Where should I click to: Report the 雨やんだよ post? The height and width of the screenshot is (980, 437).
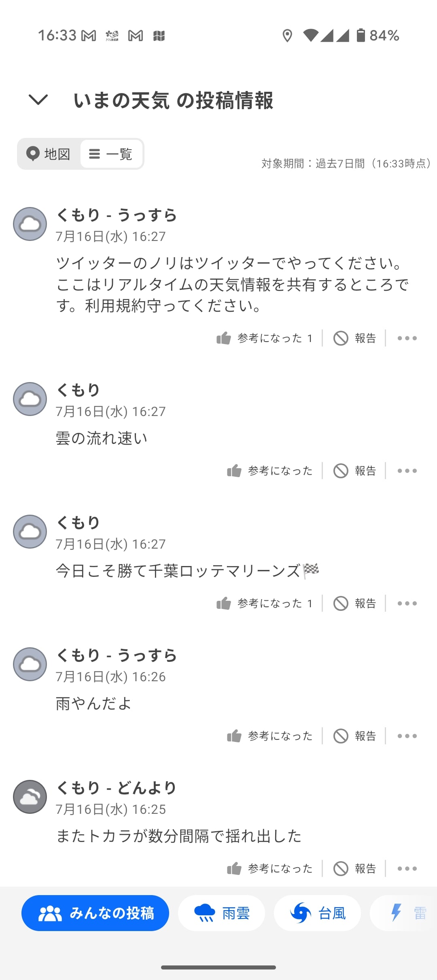(354, 736)
